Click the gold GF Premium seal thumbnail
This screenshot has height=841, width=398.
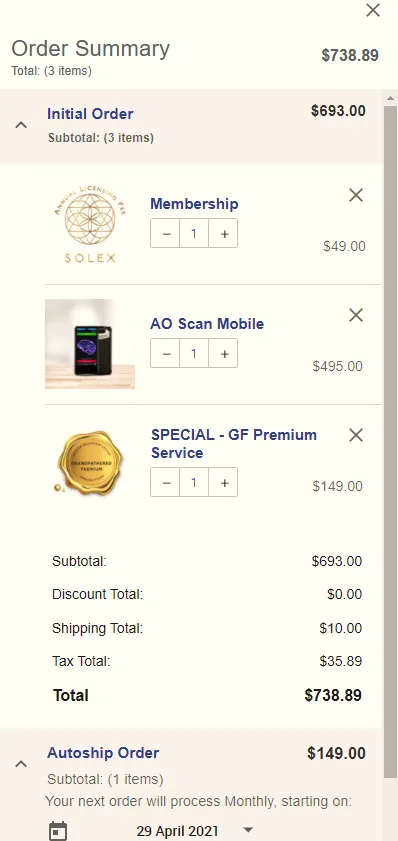tap(90, 463)
